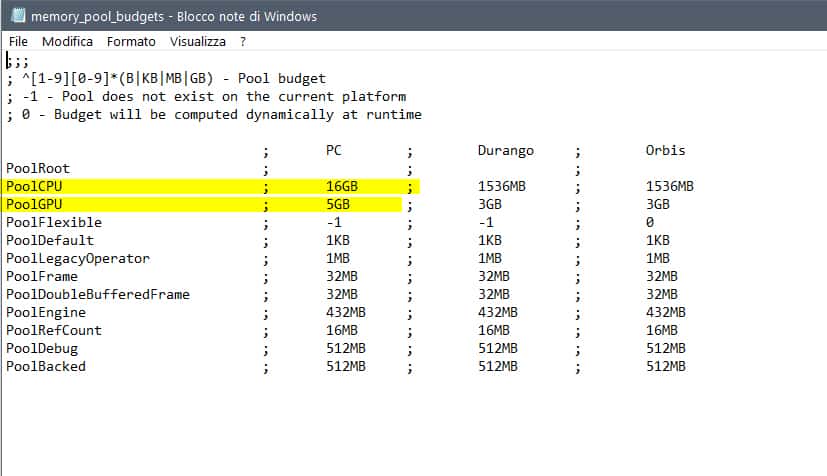Click the Notepad icon in title bar
Image resolution: width=827 pixels, height=476 pixels.
[x=16, y=15]
